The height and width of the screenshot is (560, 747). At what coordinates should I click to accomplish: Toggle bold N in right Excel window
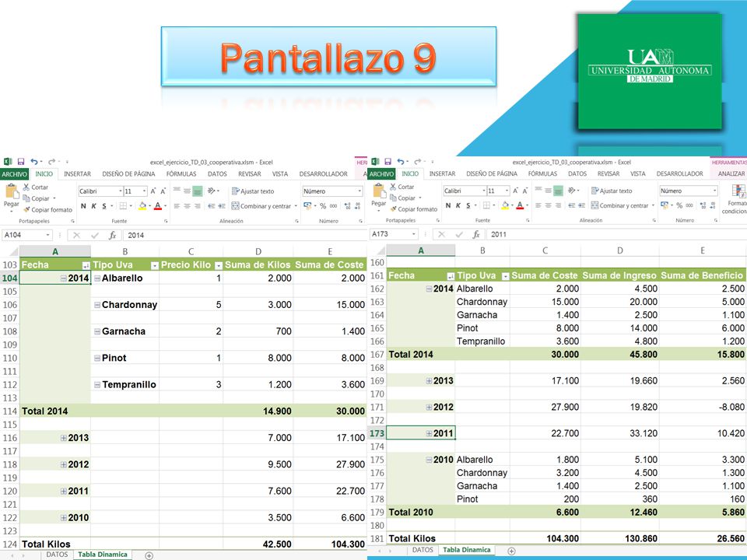pos(448,205)
